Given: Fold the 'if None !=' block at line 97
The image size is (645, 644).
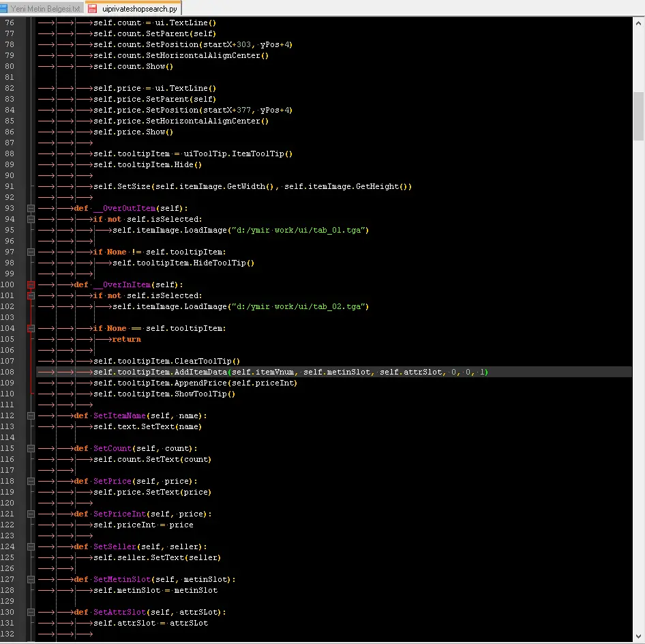Looking at the screenshot, I should pyautogui.click(x=31, y=252).
